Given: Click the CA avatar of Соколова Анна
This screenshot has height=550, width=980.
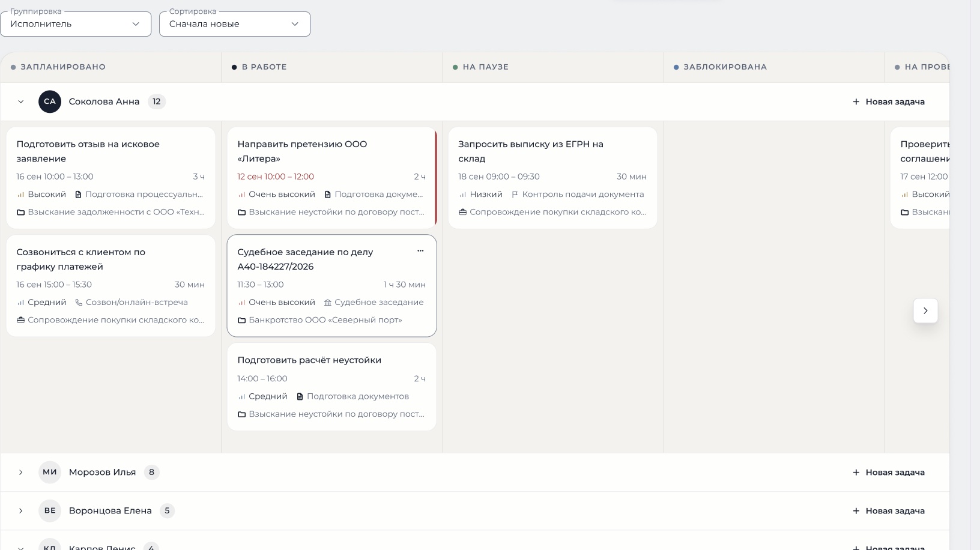Looking at the screenshot, I should (50, 101).
